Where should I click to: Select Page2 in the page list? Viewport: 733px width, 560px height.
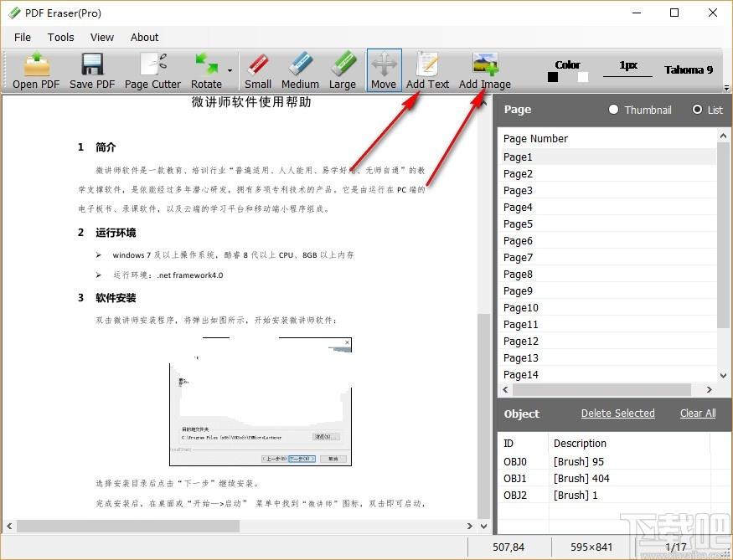pyautogui.click(x=608, y=174)
